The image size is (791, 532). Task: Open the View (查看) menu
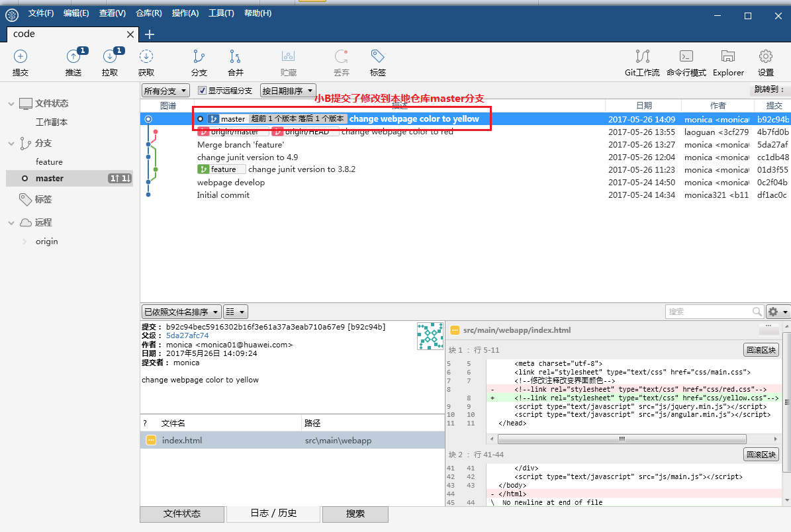[x=112, y=13]
